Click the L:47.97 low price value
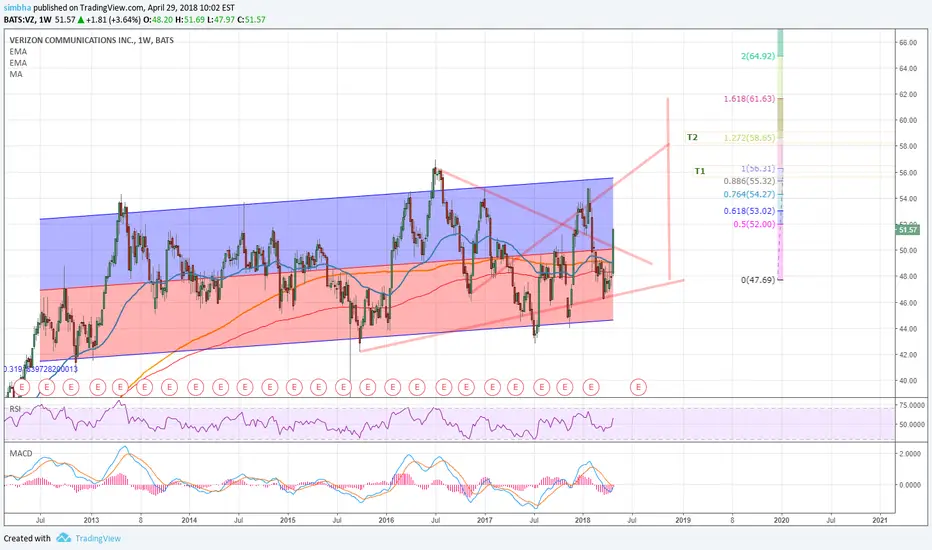The width and height of the screenshot is (932, 550). 221,20
